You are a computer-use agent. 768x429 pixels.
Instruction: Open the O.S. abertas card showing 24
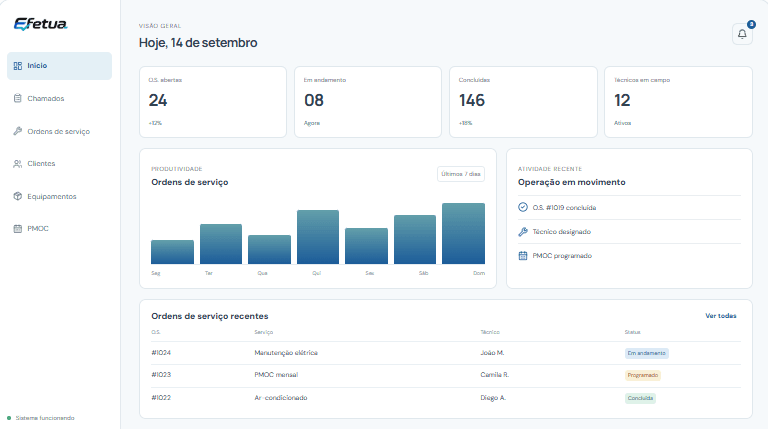(213, 102)
